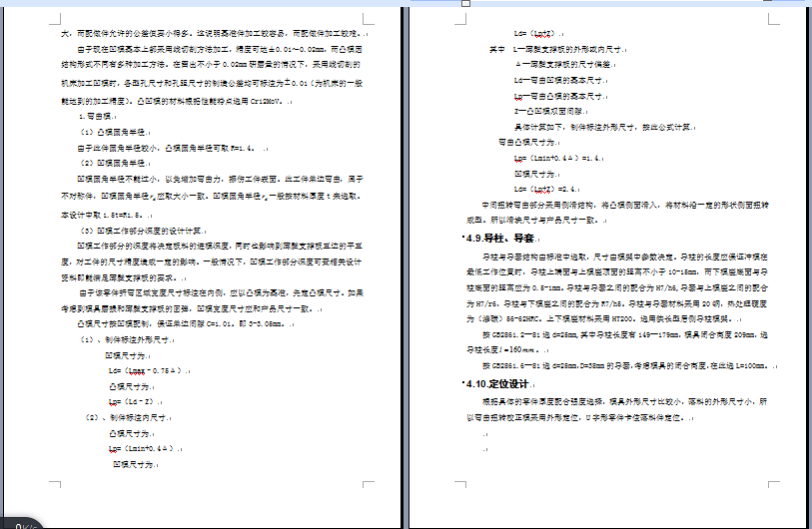Click the material "HT200" in the text
Screen dimensions: 812x529
(x=623, y=318)
